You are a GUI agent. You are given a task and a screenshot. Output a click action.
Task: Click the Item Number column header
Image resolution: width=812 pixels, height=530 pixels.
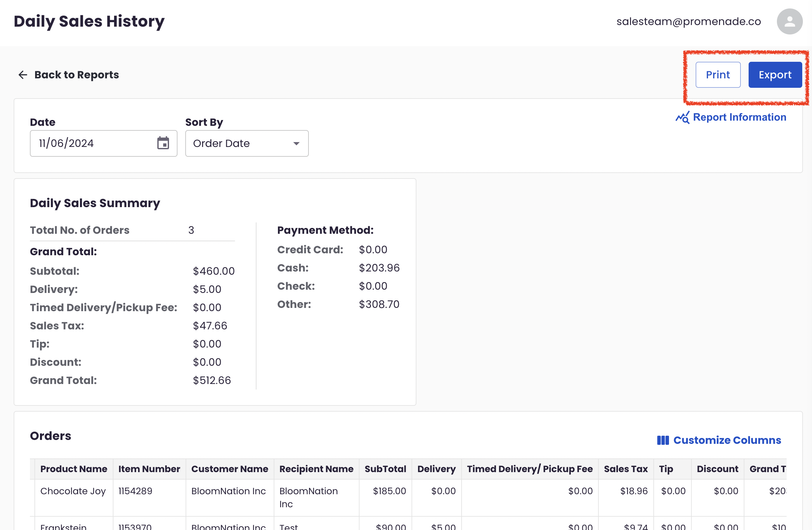tap(149, 469)
